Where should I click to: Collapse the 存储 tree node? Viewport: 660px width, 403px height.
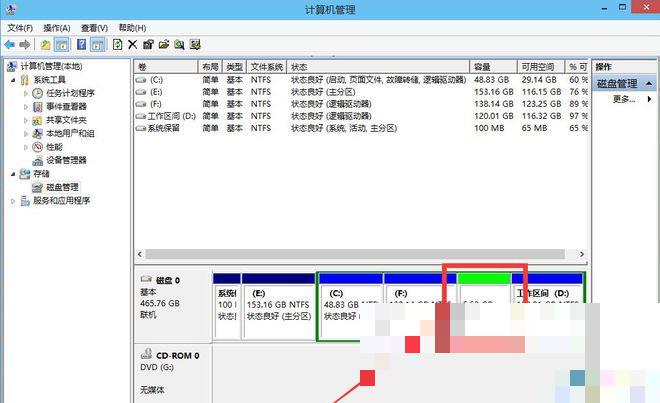pos(13,173)
